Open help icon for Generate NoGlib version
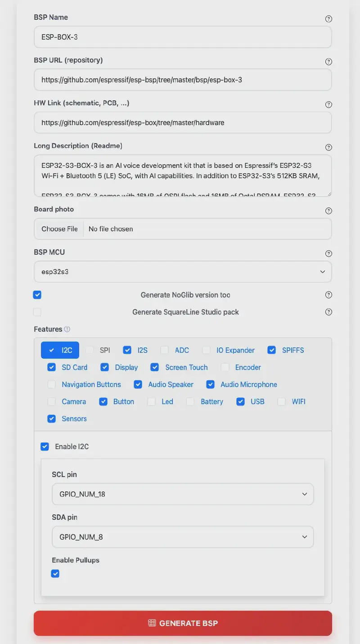This screenshot has height=644, width=360. point(328,295)
